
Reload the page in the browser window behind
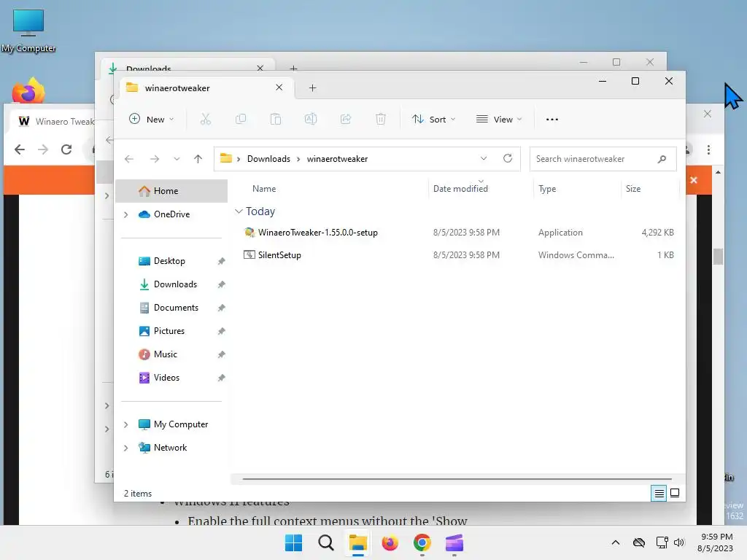[66, 149]
